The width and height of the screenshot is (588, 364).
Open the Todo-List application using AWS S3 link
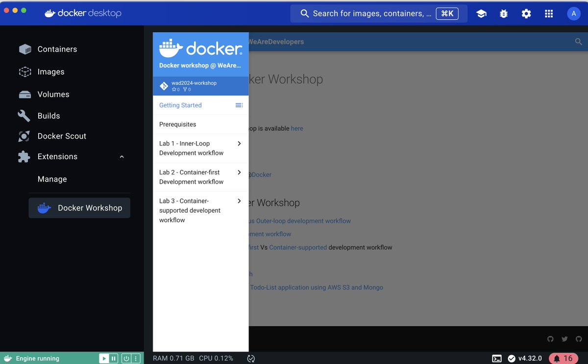point(317,288)
